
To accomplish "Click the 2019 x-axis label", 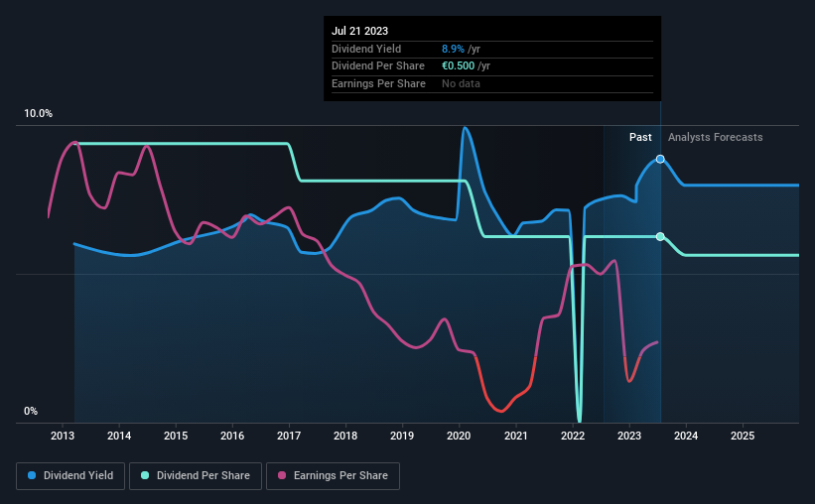I will pyautogui.click(x=402, y=436).
